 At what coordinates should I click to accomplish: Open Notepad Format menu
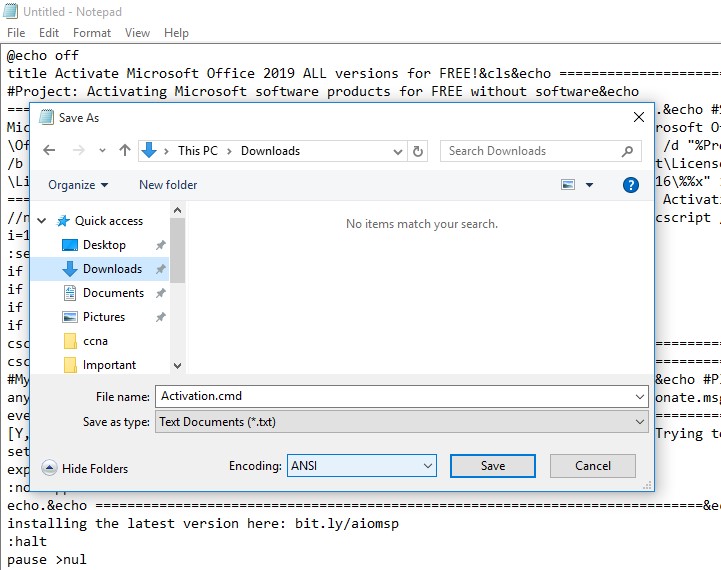point(92,33)
